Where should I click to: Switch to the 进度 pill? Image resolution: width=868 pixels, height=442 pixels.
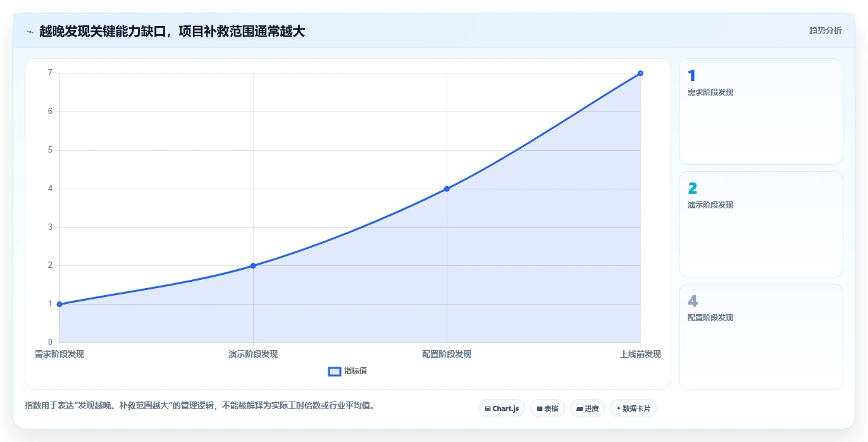[x=587, y=408]
